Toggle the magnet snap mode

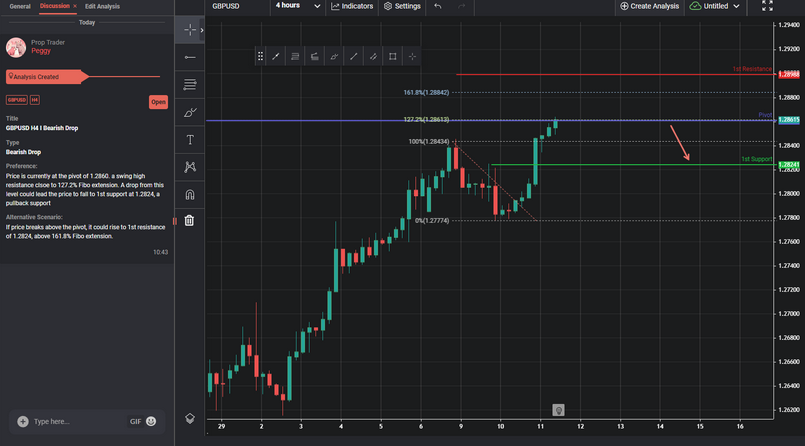(x=189, y=195)
